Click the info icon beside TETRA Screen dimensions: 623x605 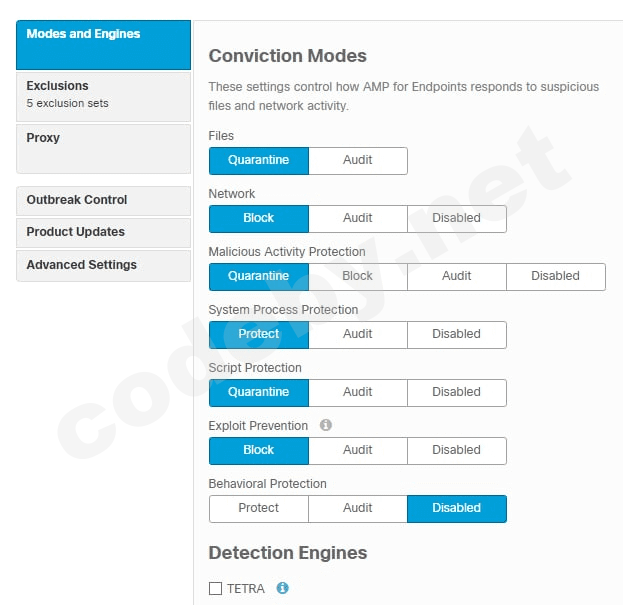point(283,588)
